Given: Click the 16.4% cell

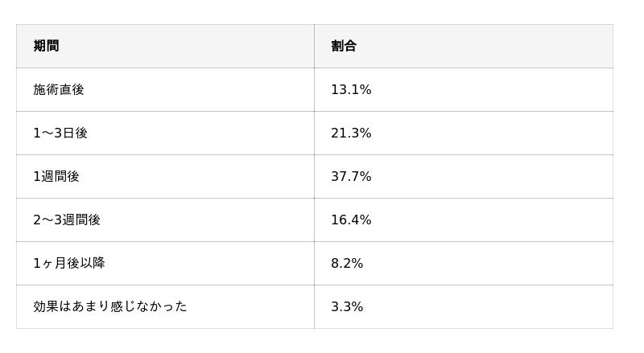Looking at the screenshot, I should [x=351, y=220].
